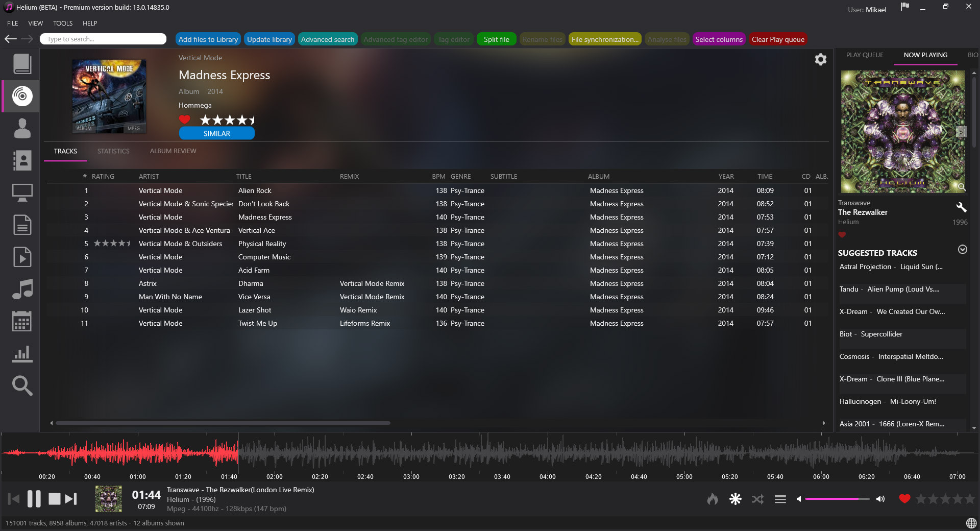Open the calendar icon in sidebar
This screenshot has width=980, height=531.
click(x=22, y=321)
